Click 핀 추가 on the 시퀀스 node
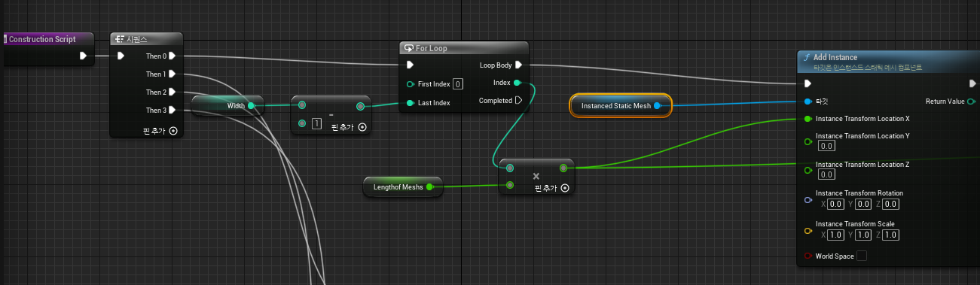 (160, 130)
